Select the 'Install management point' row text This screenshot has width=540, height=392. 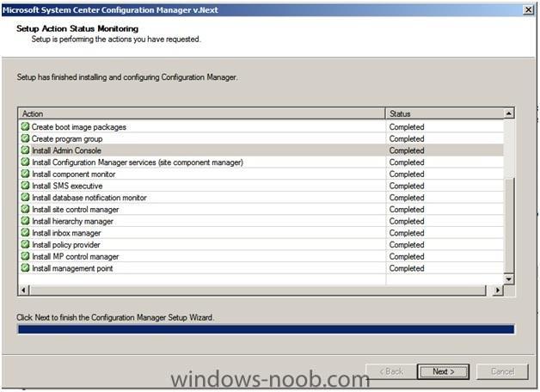(x=72, y=268)
